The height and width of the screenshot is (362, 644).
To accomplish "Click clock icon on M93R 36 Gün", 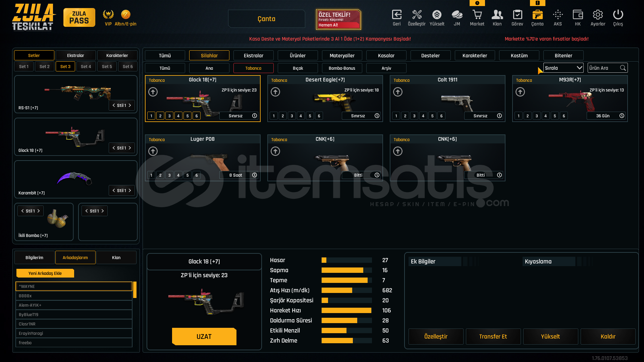I will tap(622, 116).
